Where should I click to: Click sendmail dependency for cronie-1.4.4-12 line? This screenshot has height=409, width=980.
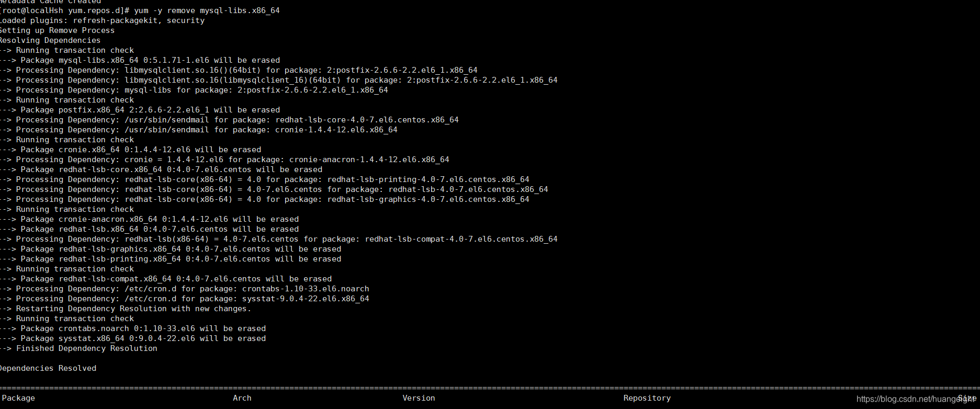[199, 130]
